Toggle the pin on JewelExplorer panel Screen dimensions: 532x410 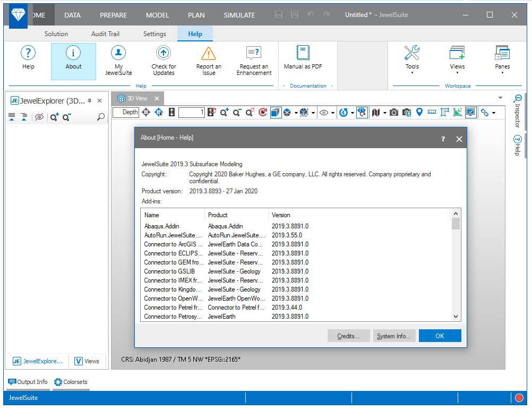tap(89, 101)
